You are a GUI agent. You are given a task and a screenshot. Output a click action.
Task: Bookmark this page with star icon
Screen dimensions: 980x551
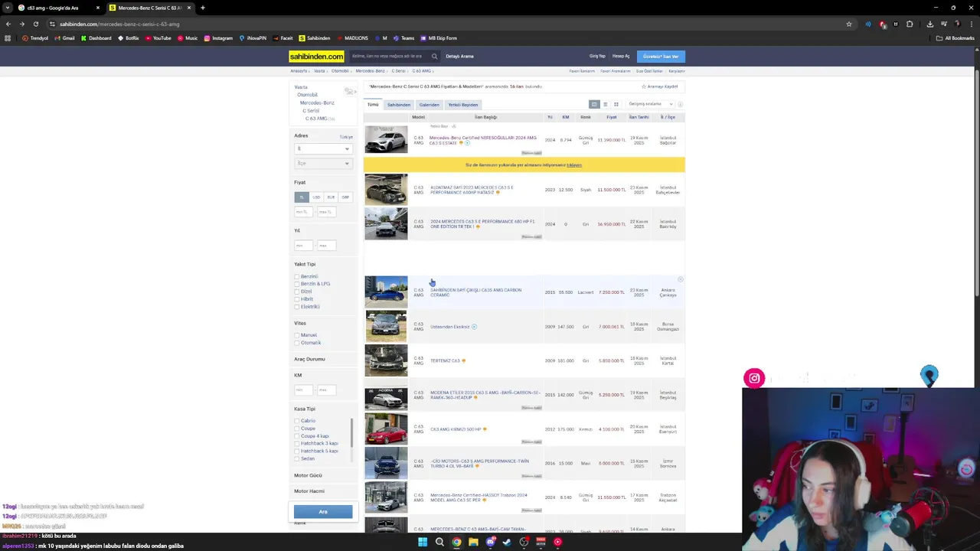click(x=848, y=24)
